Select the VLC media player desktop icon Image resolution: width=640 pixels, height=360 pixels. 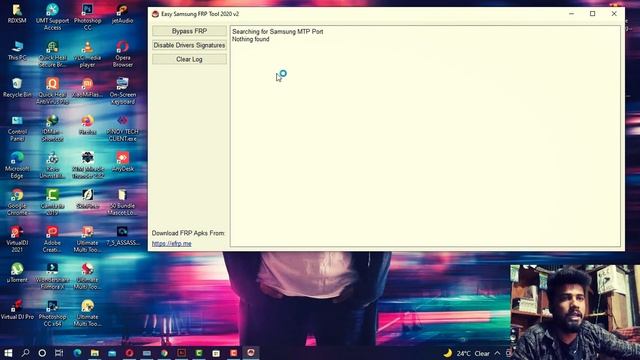[x=87, y=54]
